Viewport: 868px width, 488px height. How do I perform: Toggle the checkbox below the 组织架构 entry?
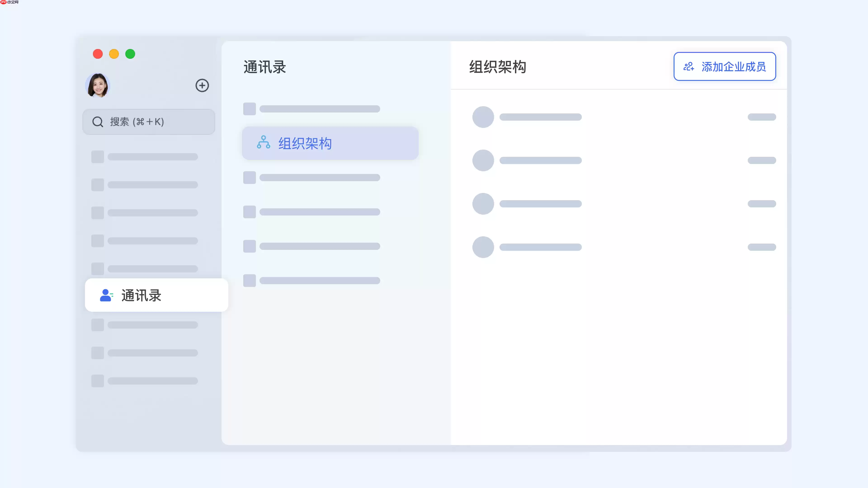pos(249,178)
